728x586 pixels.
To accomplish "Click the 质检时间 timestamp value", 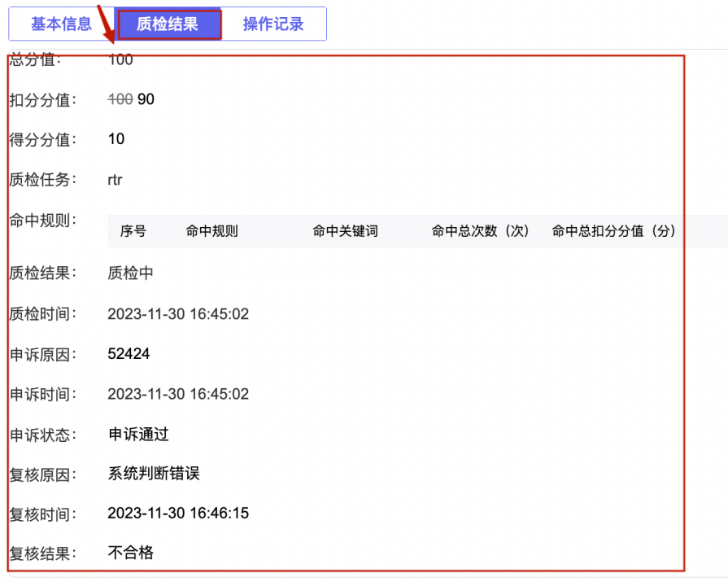I will pyautogui.click(x=178, y=314).
